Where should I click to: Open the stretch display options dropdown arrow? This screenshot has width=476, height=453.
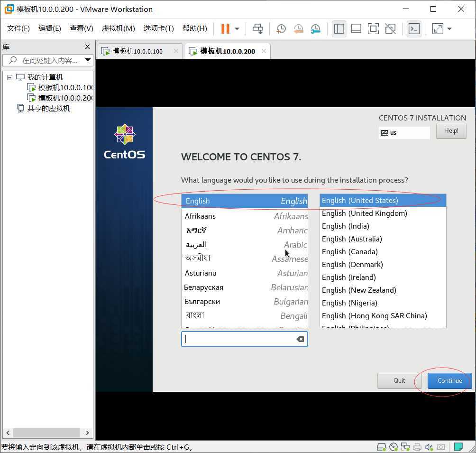coord(449,29)
